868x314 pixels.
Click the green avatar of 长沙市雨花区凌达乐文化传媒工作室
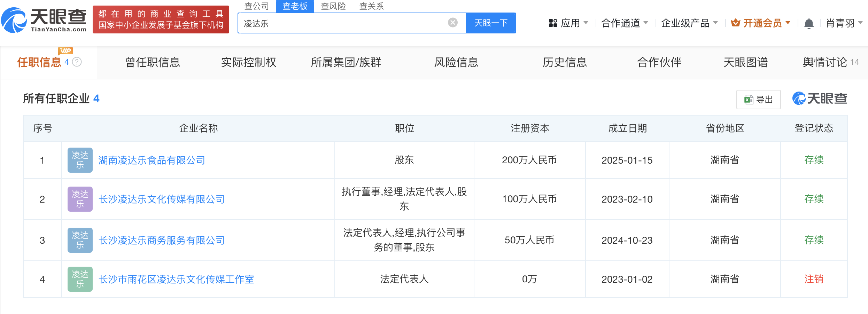pos(80,279)
